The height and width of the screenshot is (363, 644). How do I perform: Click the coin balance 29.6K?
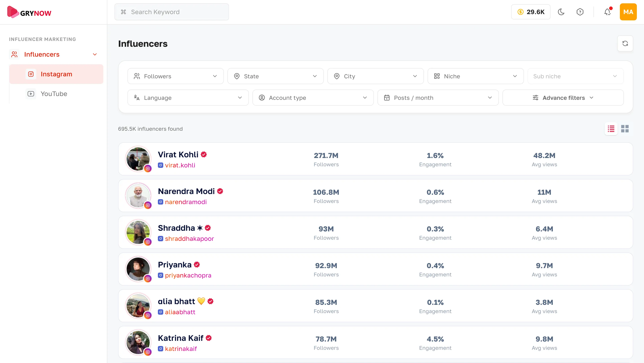tap(530, 12)
